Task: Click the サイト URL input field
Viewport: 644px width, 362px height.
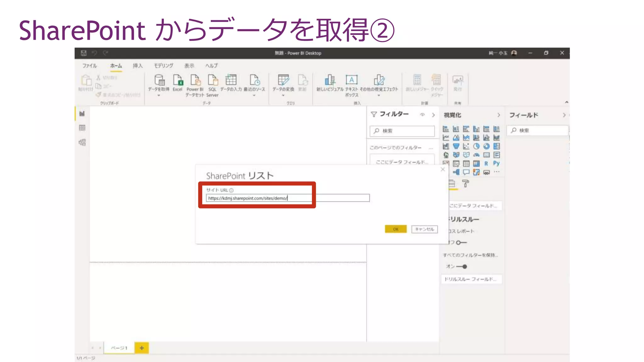Action: (288, 198)
